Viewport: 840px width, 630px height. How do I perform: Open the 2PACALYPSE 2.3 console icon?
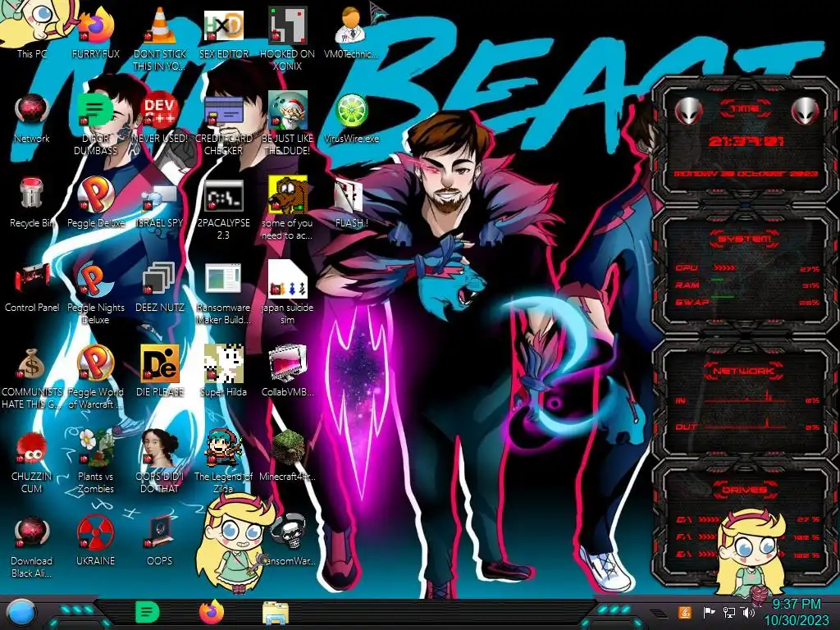[x=223, y=196]
